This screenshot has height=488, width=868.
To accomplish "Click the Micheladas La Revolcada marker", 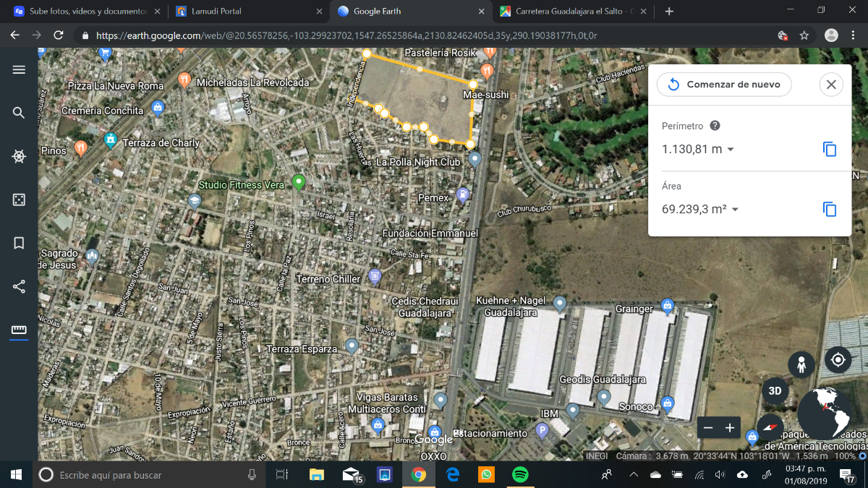I will pyautogui.click(x=184, y=80).
